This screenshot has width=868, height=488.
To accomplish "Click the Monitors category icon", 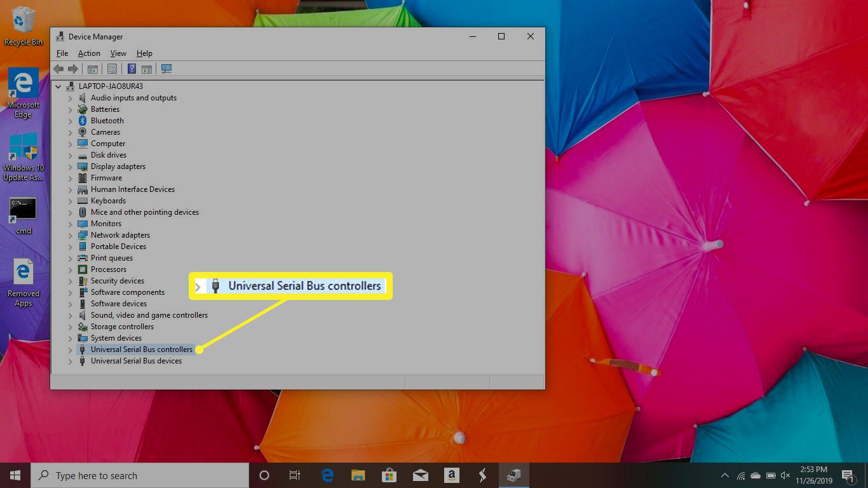I will pos(82,224).
